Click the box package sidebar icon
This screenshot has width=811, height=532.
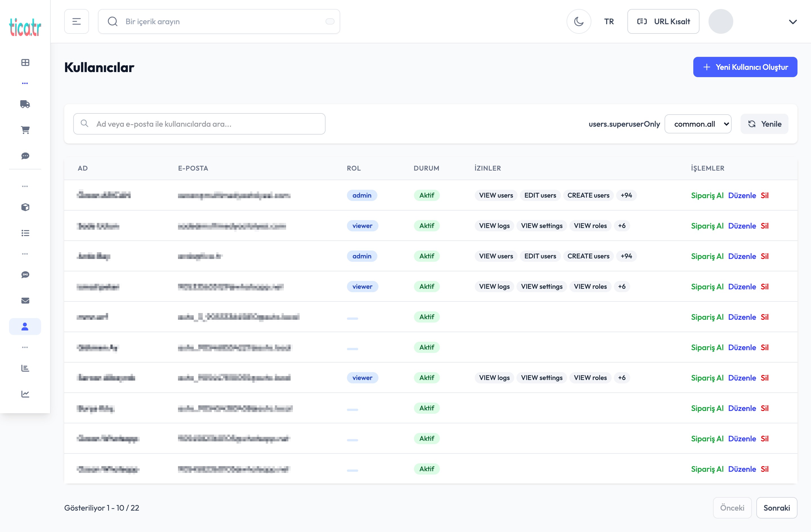[x=25, y=207]
